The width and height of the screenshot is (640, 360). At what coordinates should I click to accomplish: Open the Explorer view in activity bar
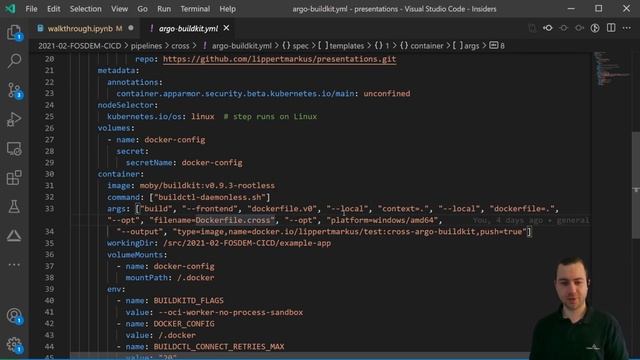click(x=14, y=32)
